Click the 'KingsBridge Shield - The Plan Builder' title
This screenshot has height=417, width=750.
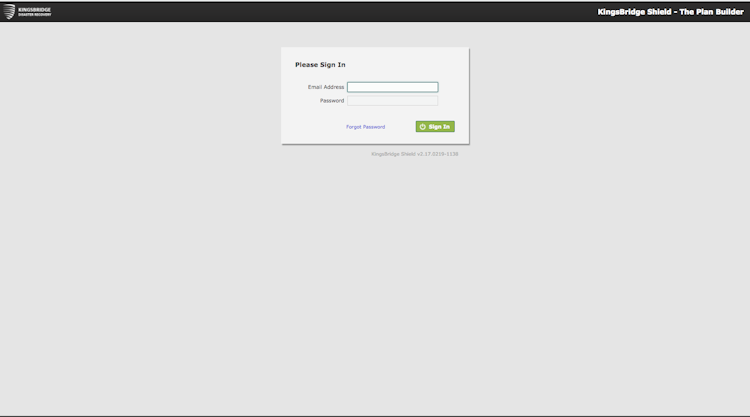pyautogui.click(x=671, y=12)
